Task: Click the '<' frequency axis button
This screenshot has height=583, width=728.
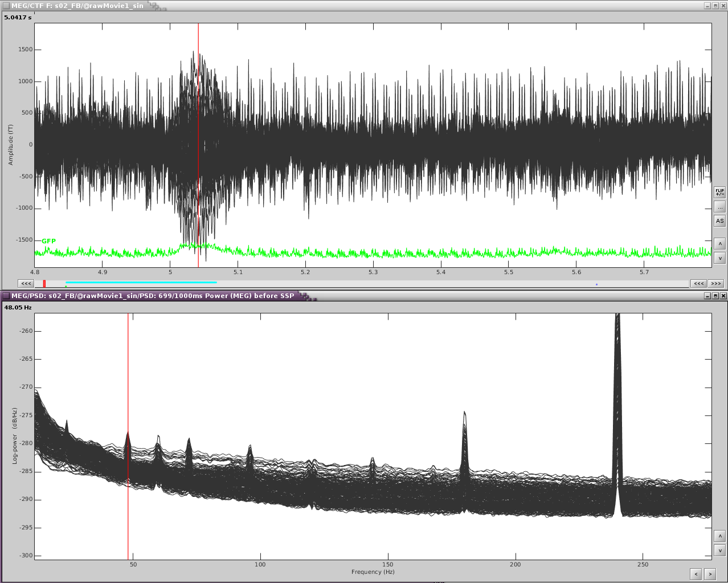Action: (x=695, y=574)
